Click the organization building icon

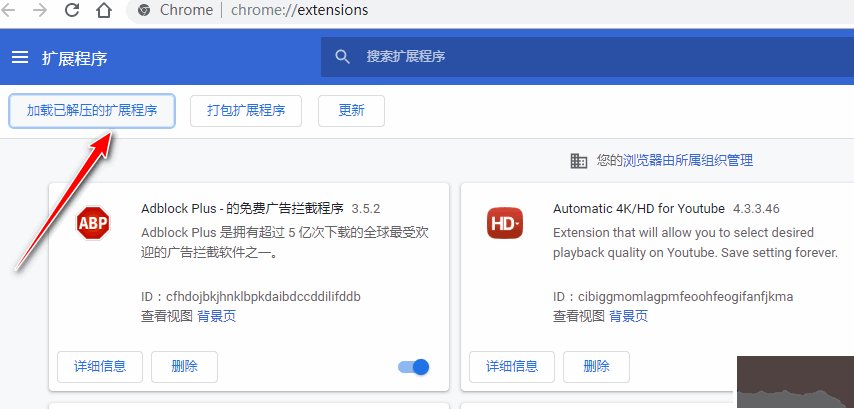pyautogui.click(x=578, y=161)
